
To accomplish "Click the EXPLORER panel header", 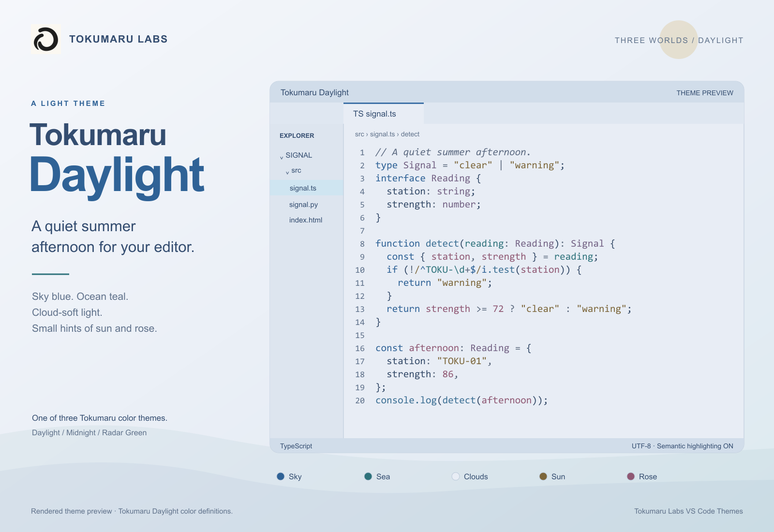I will click(297, 136).
